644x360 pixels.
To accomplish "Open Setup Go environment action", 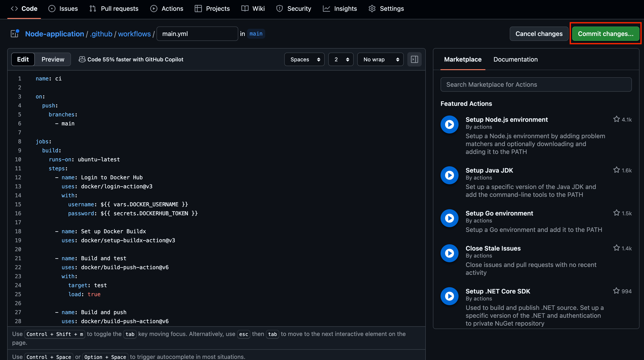I will point(499,213).
